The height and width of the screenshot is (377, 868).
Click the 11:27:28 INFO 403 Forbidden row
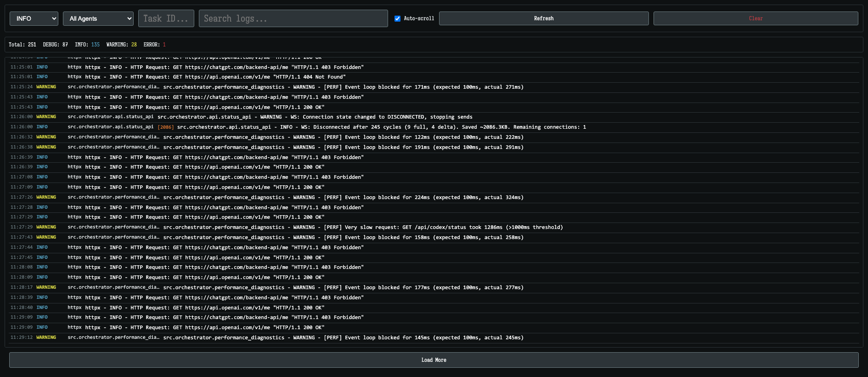[x=434, y=207]
